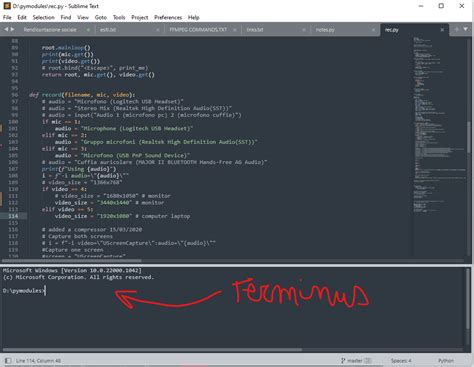Open the View menu
474x367 pixels.
pyautogui.click(x=83, y=17)
